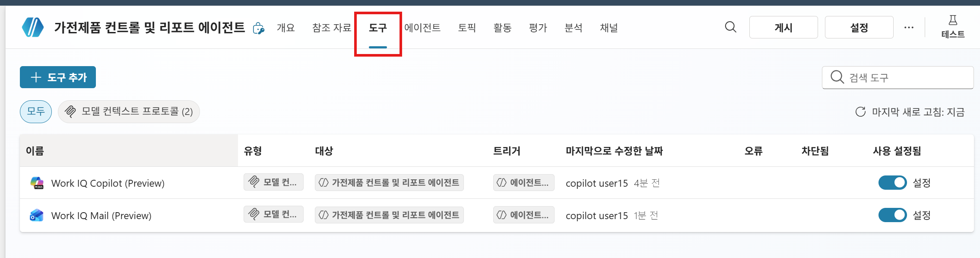Screen dimensions: 980x258
Task: Open the 테스트 flask test panel
Action: (953, 27)
